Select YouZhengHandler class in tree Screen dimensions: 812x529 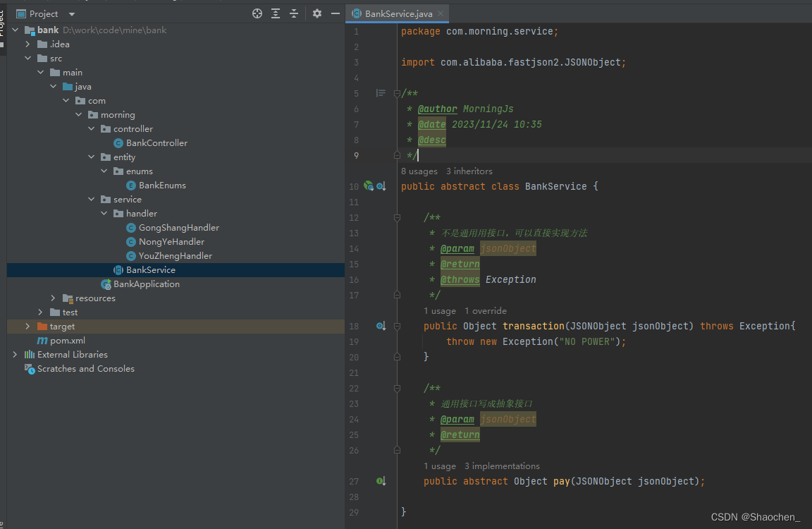(x=175, y=256)
